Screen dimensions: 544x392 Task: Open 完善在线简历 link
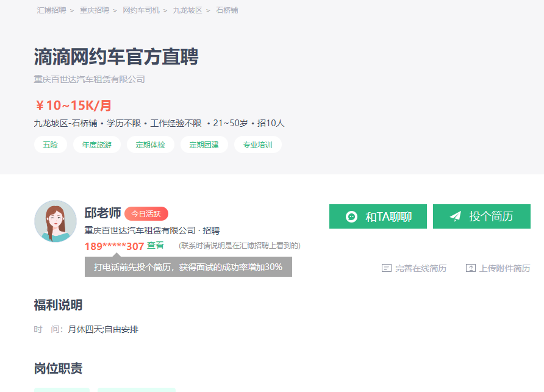click(x=421, y=268)
